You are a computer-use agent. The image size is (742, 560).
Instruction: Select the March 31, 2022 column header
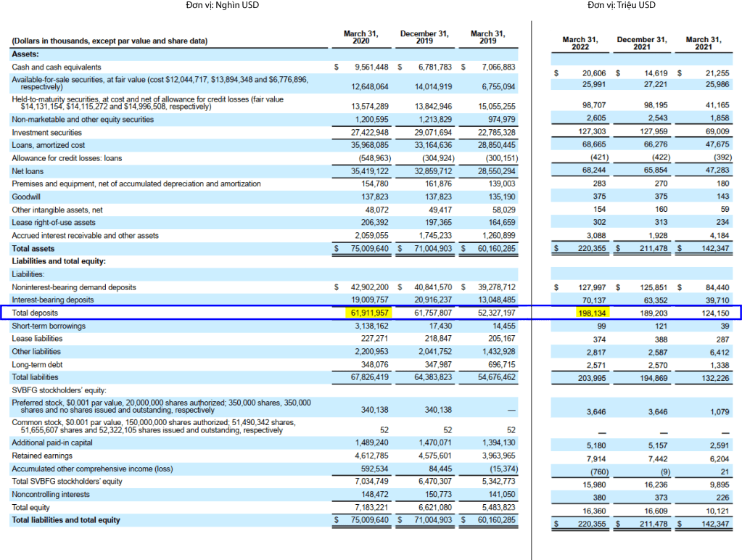click(580, 43)
